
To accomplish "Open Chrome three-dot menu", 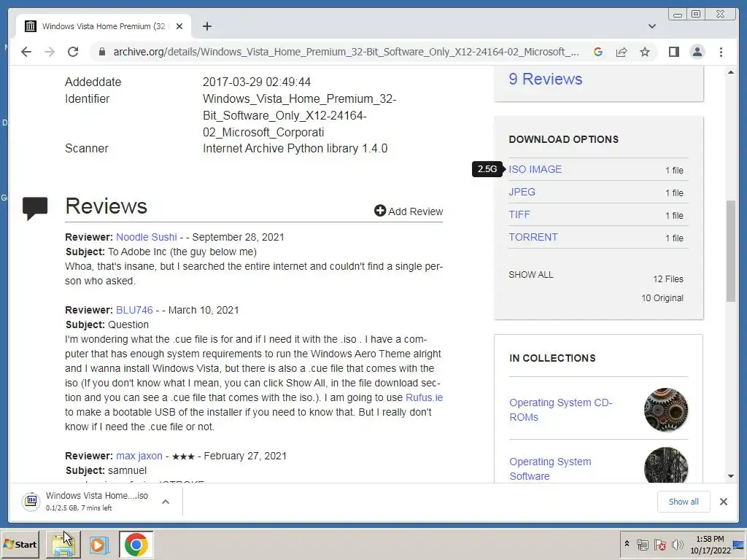I will tap(721, 52).
